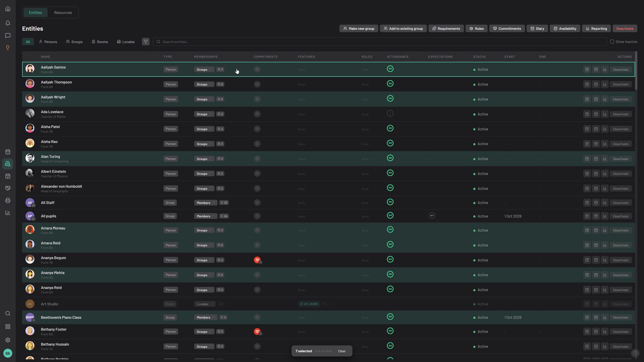This screenshot has height=362, width=644.
Task: Open notifications bell in the sidebar
Action: click(8, 23)
